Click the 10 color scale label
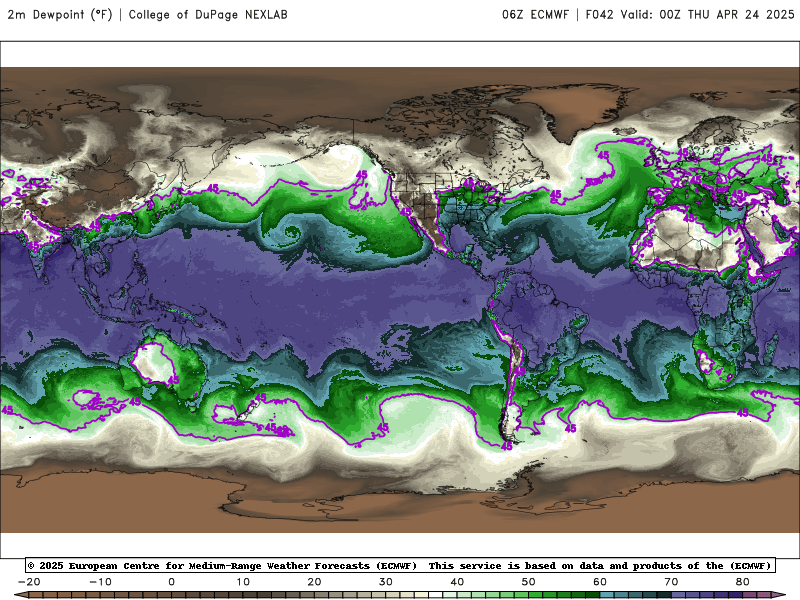The height and width of the screenshot is (600, 800). tap(243, 582)
